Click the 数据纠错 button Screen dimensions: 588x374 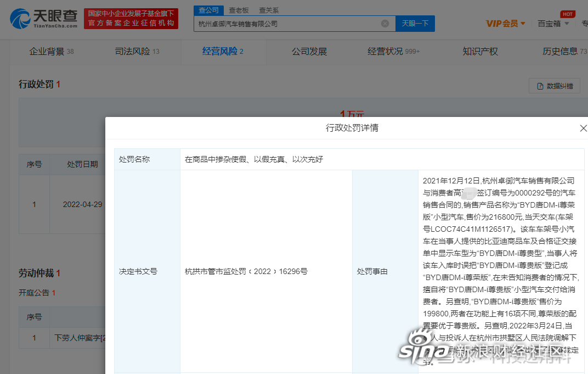click(x=554, y=86)
